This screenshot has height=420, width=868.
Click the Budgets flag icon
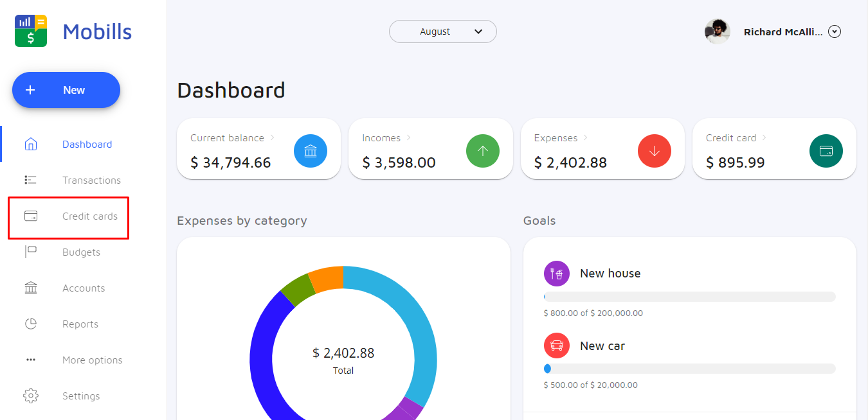pos(31,252)
